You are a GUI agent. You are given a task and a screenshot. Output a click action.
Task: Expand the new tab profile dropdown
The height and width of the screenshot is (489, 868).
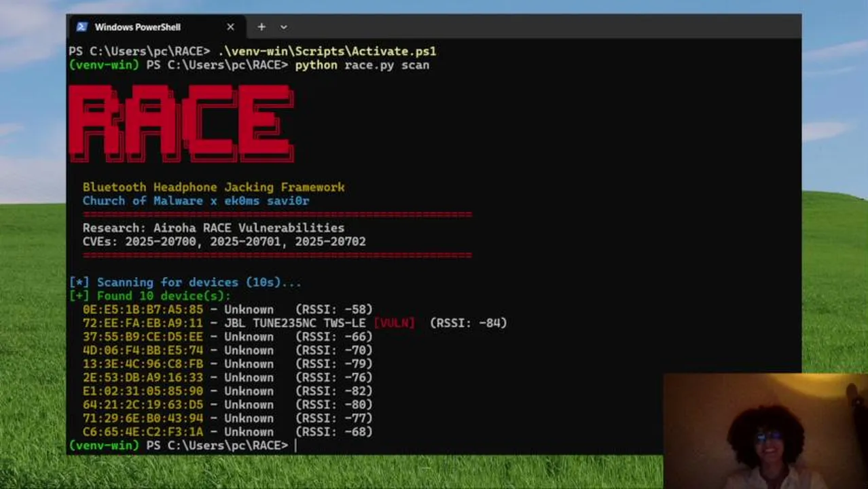click(x=283, y=27)
